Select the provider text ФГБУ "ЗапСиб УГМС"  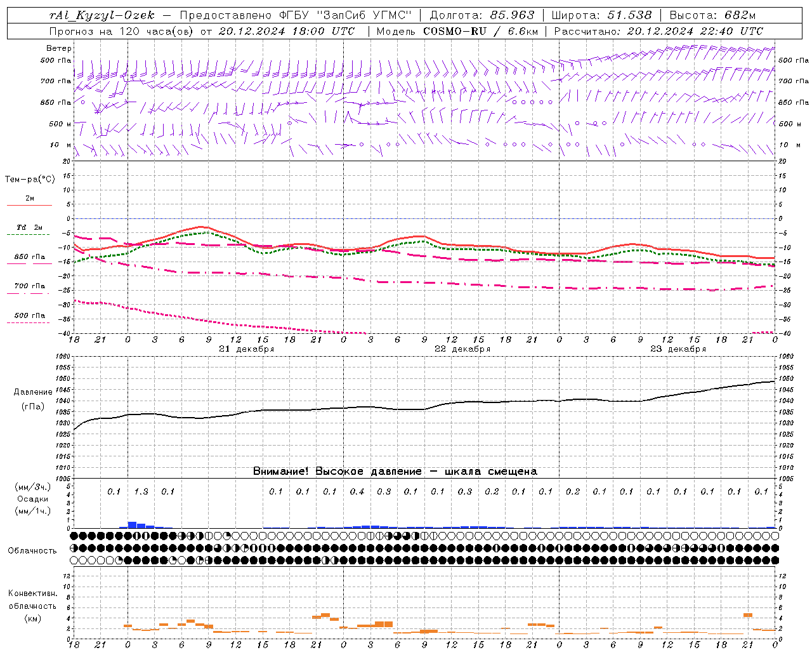pos(346,15)
